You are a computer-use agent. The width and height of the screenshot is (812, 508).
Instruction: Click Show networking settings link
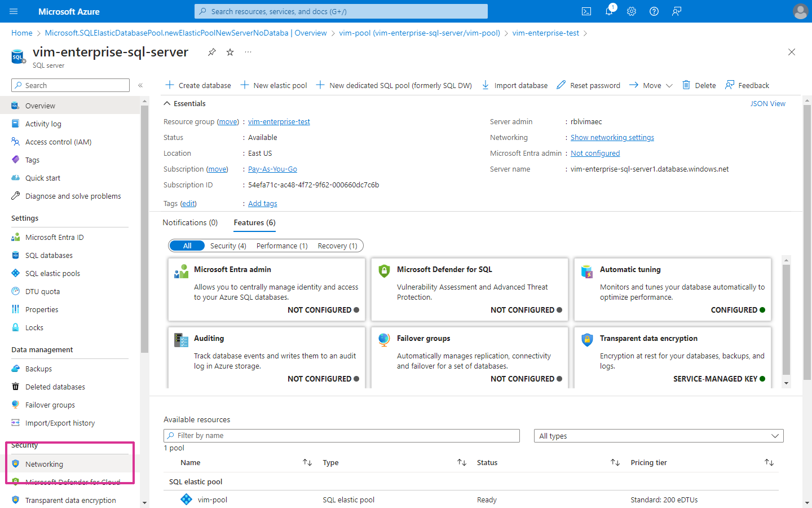612,137
